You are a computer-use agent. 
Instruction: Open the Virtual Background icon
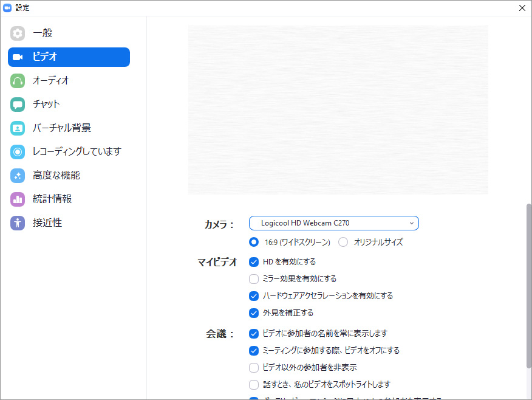coord(18,128)
